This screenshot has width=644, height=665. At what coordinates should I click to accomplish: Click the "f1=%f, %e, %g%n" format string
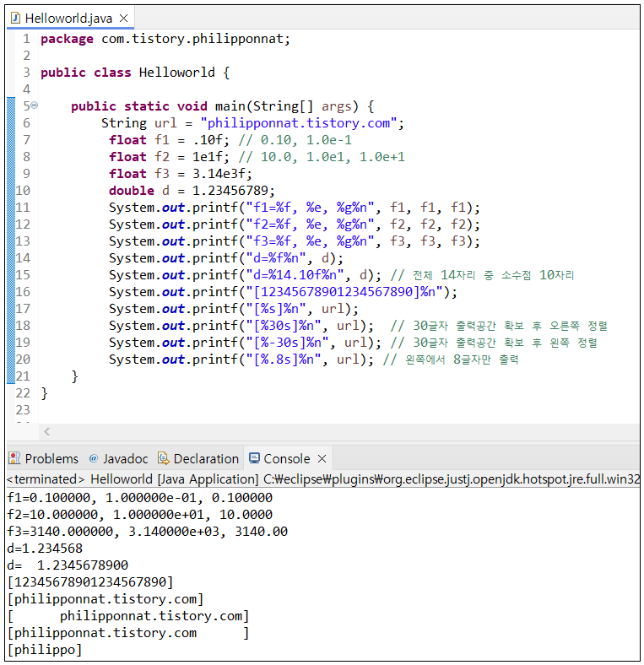(x=310, y=208)
